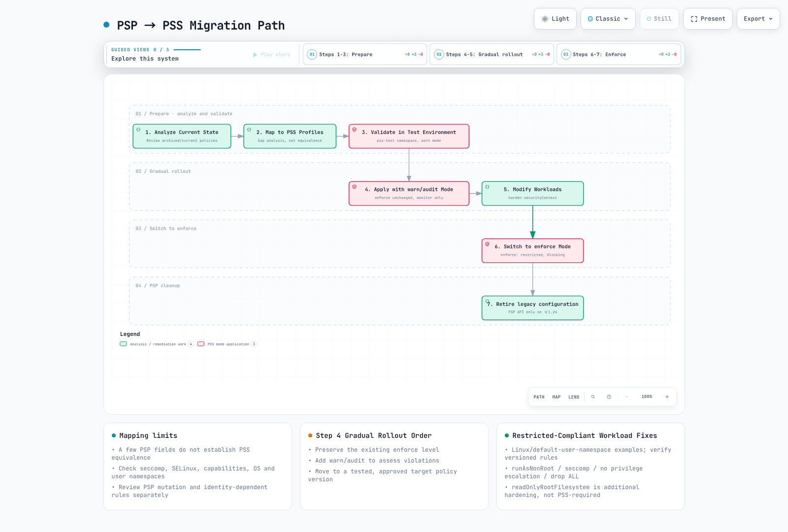Select the Switch to enforce Mode node
Image resolution: width=788 pixels, height=532 pixels.
coord(532,251)
